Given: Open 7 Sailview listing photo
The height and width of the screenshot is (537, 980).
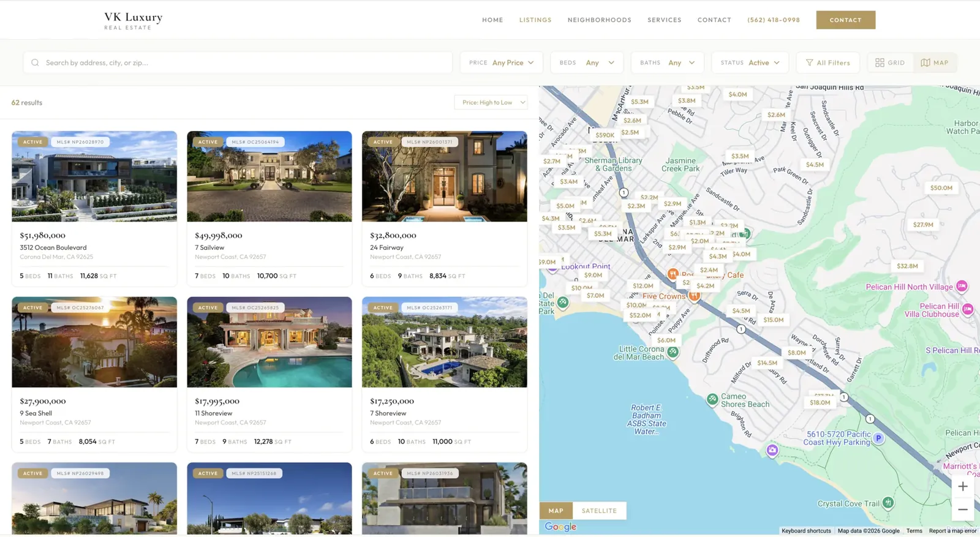Looking at the screenshot, I should pos(269,176).
